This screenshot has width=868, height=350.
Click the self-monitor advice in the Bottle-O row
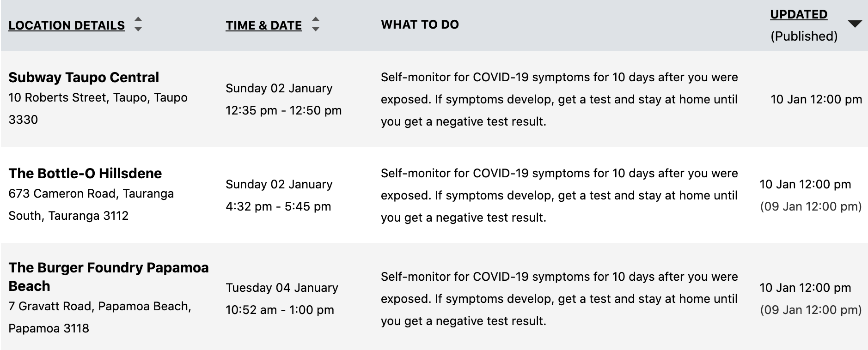[559, 195]
